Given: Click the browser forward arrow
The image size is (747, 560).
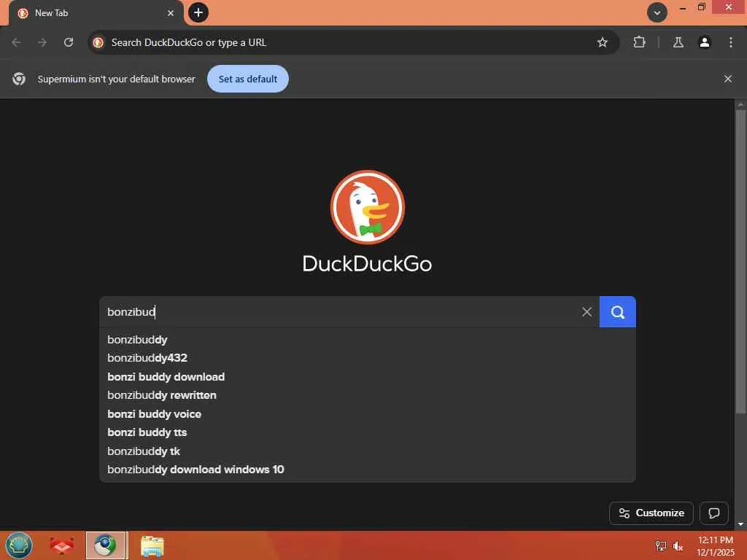Looking at the screenshot, I should [42, 42].
